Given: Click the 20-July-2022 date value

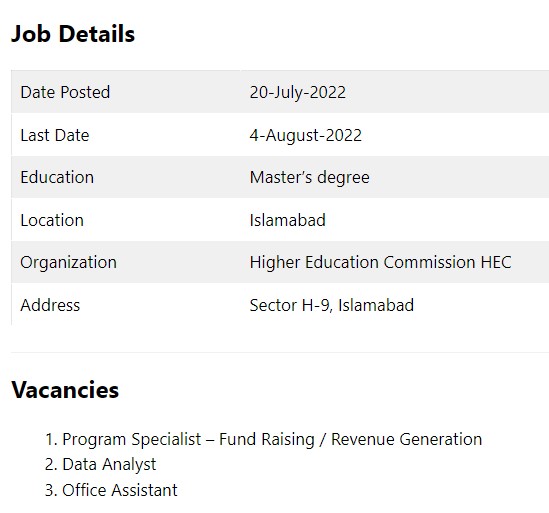Looking at the screenshot, I should pyautogui.click(x=298, y=92).
